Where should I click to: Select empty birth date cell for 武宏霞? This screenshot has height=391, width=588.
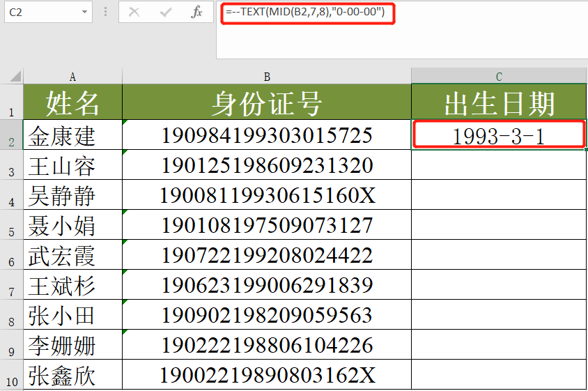click(499, 255)
